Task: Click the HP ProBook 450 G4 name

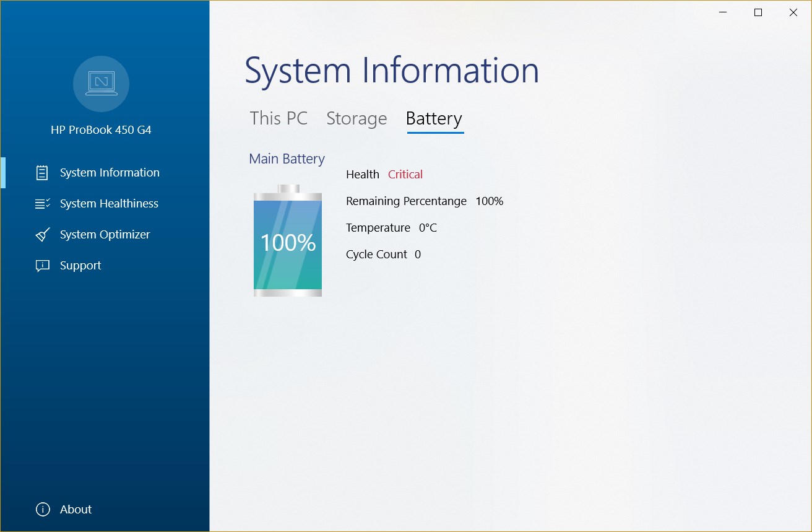Action: tap(101, 130)
